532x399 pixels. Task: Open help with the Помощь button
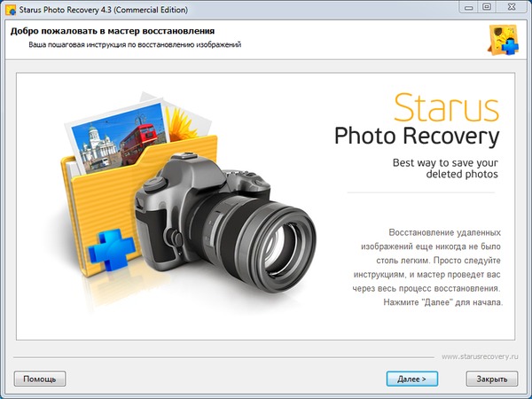[39, 379]
